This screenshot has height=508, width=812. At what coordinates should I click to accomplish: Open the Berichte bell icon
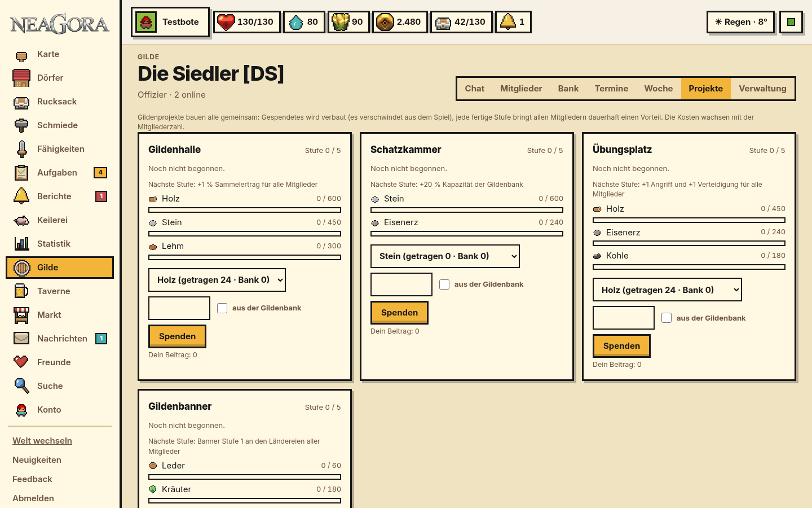[x=21, y=196]
